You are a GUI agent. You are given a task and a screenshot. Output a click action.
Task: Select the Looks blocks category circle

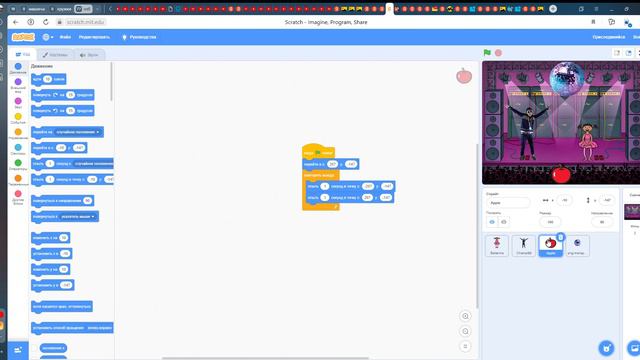(x=18, y=82)
